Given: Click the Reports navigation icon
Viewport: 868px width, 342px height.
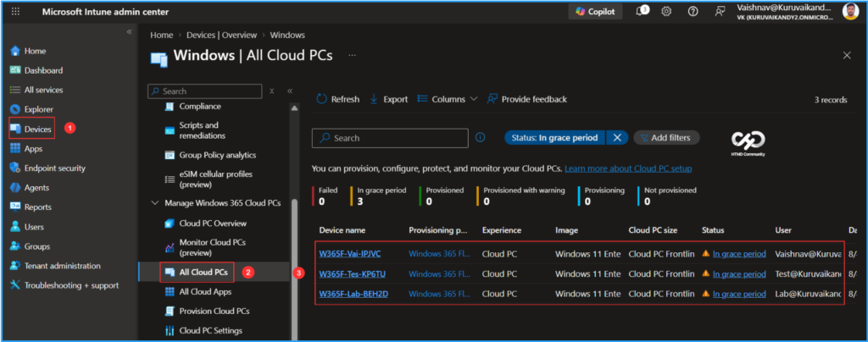Looking at the screenshot, I should click(x=15, y=207).
